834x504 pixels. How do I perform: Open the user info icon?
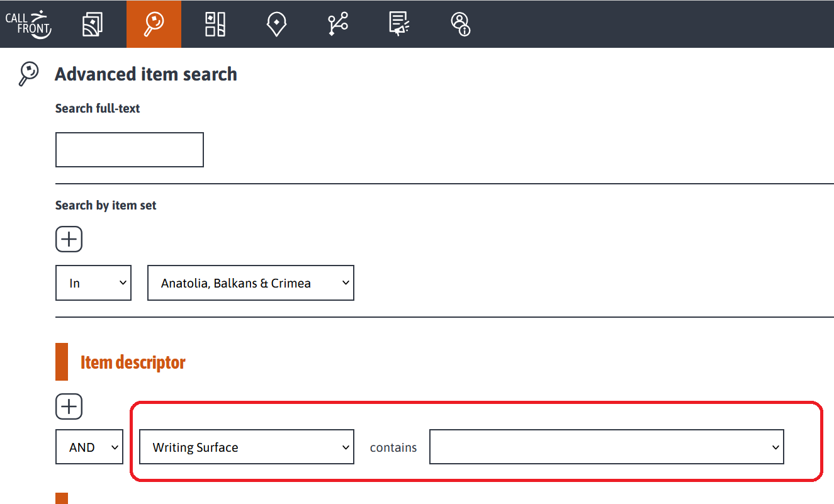(x=461, y=25)
